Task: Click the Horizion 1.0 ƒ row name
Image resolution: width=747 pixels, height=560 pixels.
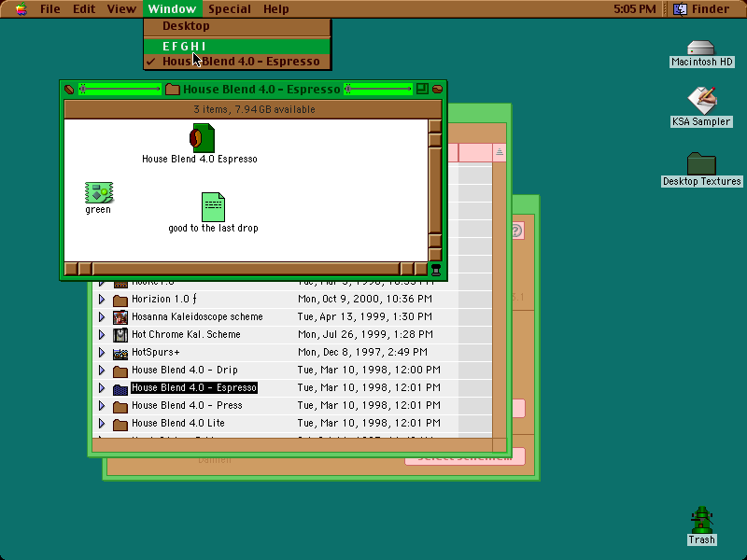Action: 164,299
